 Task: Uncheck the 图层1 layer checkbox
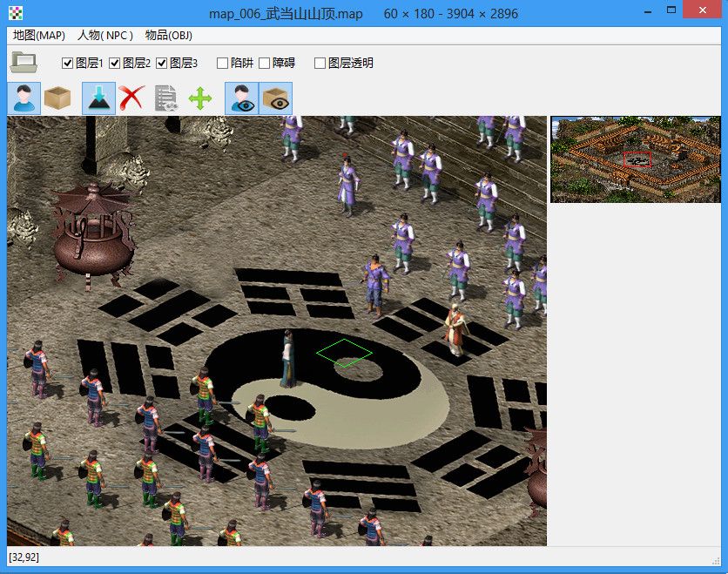67,64
